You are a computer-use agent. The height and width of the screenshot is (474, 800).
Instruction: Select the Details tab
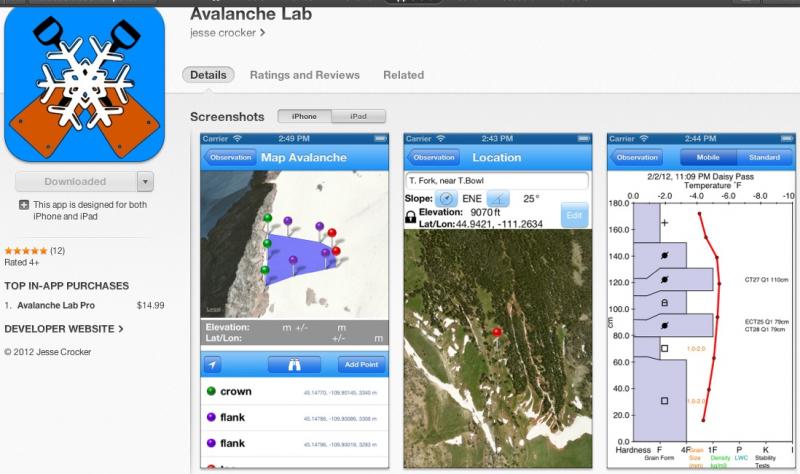pyautogui.click(x=208, y=75)
